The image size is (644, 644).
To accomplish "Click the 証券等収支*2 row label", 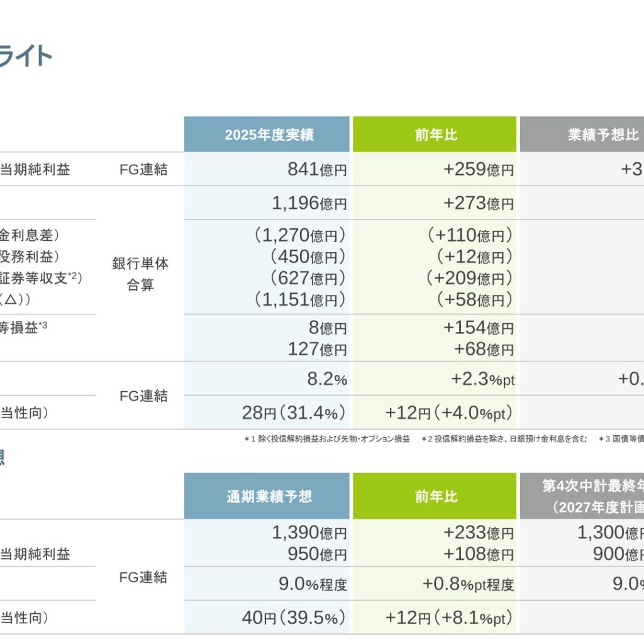I will point(41,278).
